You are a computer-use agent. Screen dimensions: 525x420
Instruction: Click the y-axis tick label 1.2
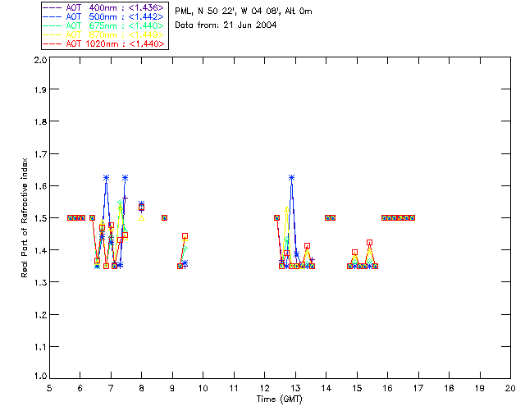(40, 315)
